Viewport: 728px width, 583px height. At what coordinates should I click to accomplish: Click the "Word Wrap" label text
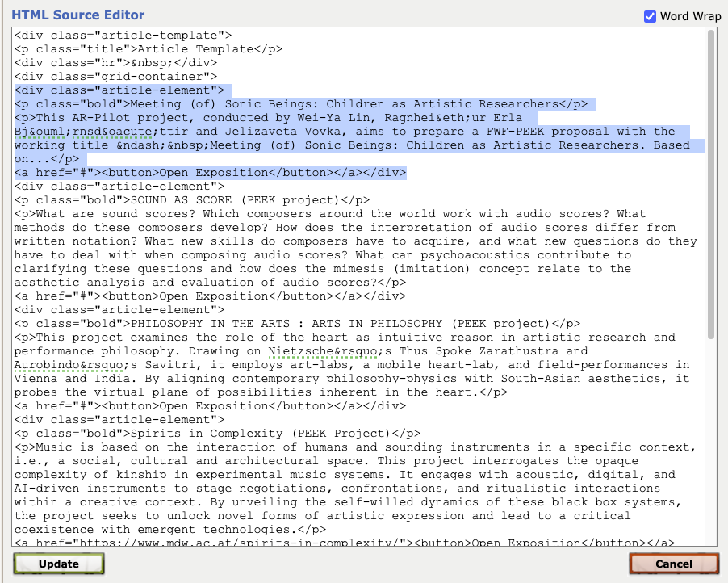[690, 16]
